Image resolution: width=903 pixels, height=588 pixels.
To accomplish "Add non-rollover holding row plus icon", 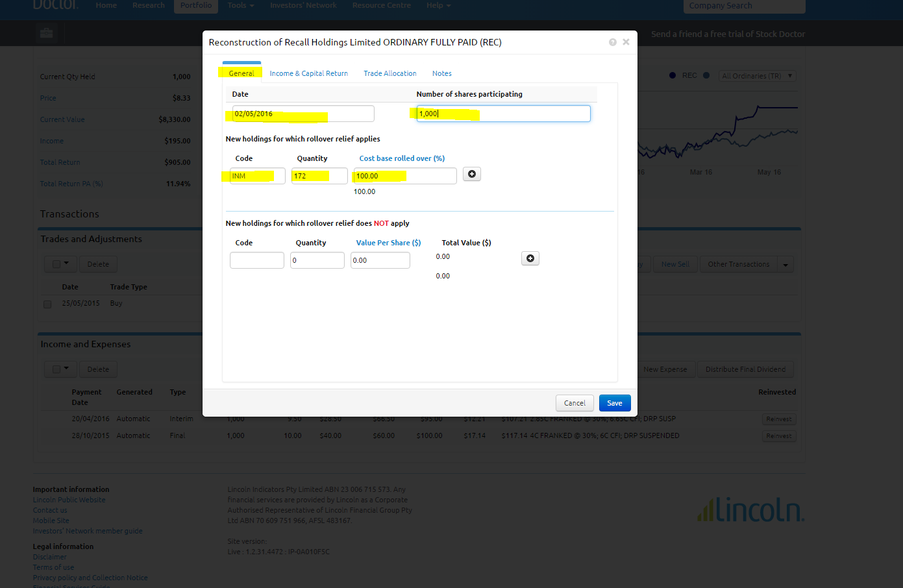I will (x=530, y=258).
